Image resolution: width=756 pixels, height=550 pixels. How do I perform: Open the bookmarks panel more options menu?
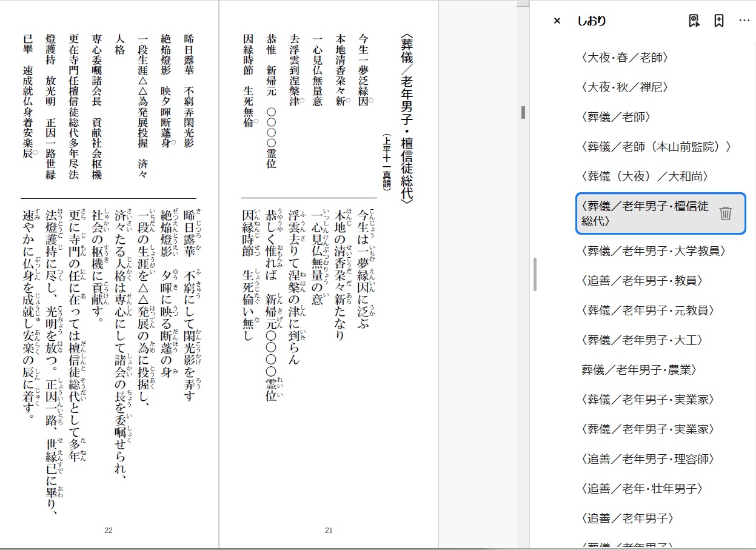coord(744,21)
